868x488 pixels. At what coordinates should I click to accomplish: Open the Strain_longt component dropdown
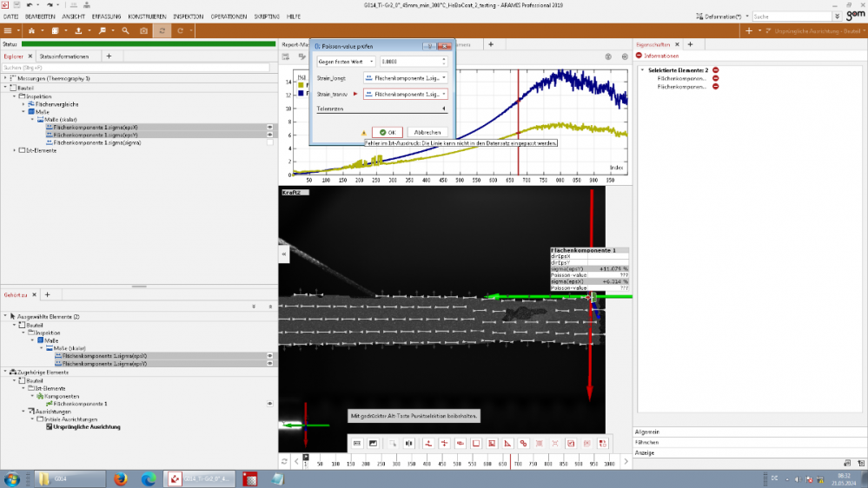405,78
